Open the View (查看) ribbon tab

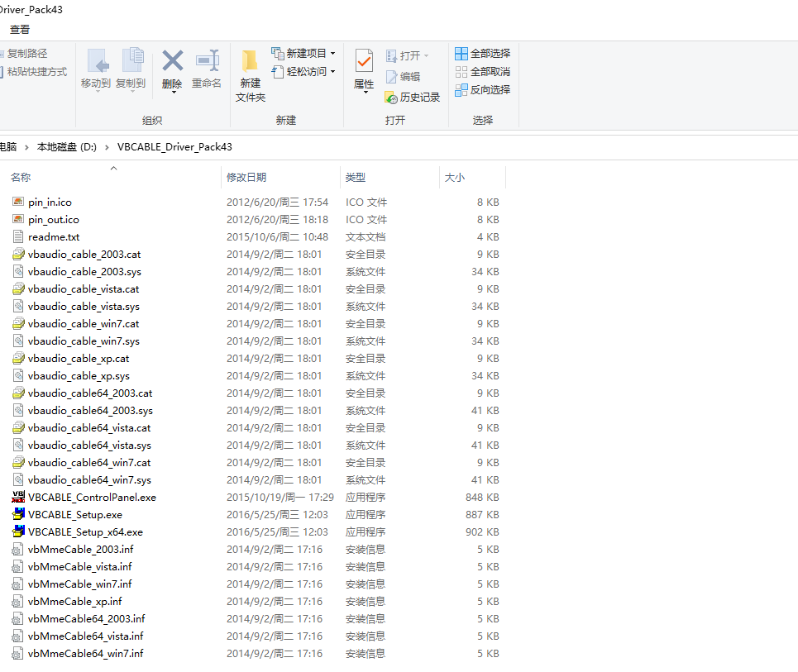coord(20,30)
